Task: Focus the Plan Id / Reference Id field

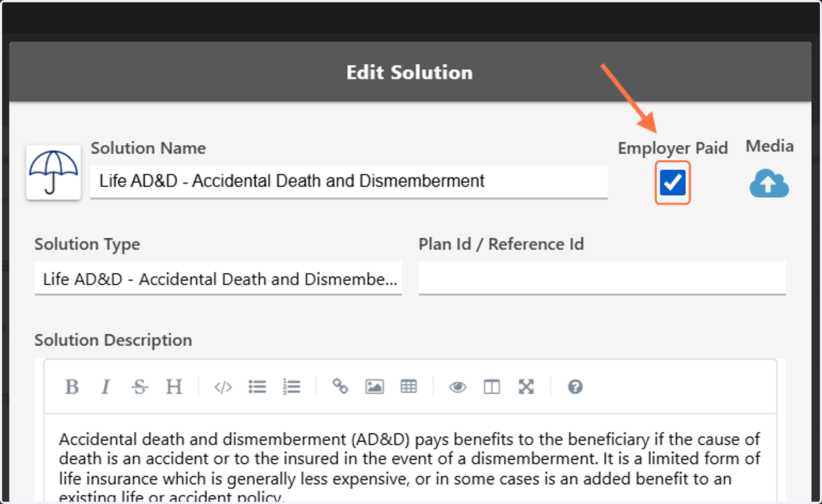Action: coord(602,279)
